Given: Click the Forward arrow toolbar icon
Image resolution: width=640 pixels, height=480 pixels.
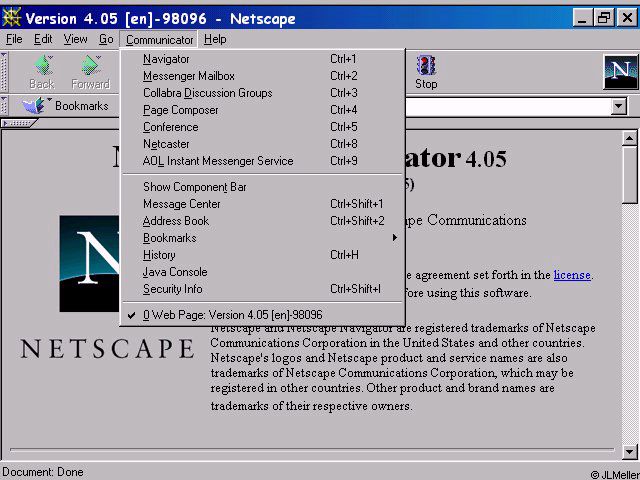Looking at the screenshot, I should click(90, 66).
